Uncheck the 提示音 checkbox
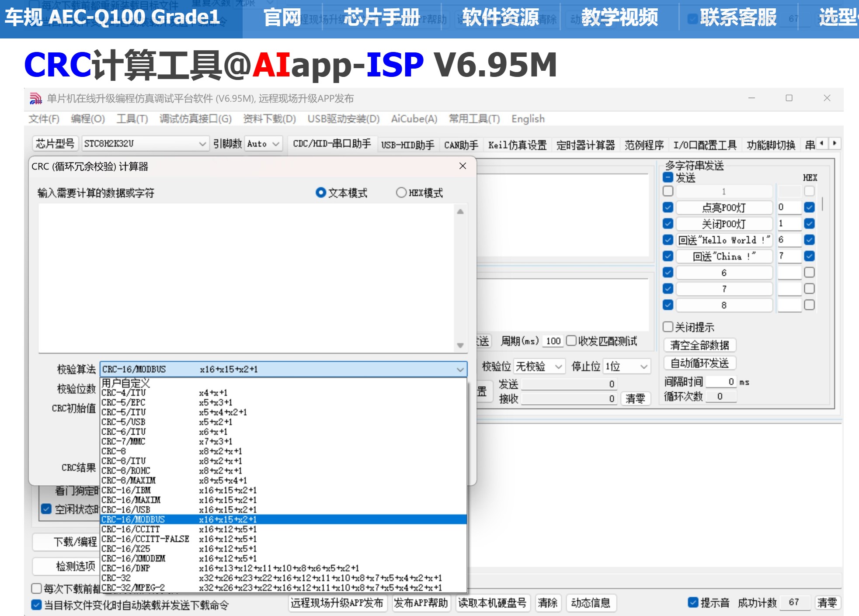The width and height of the screenshot is (859, 616). (x=692, y=602)
